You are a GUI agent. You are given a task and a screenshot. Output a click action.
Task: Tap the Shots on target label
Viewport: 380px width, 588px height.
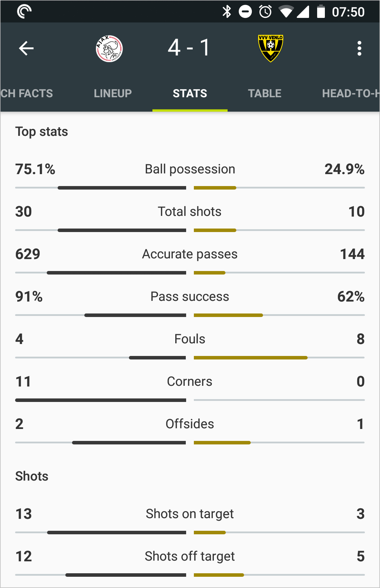click(x=190, y=514)
